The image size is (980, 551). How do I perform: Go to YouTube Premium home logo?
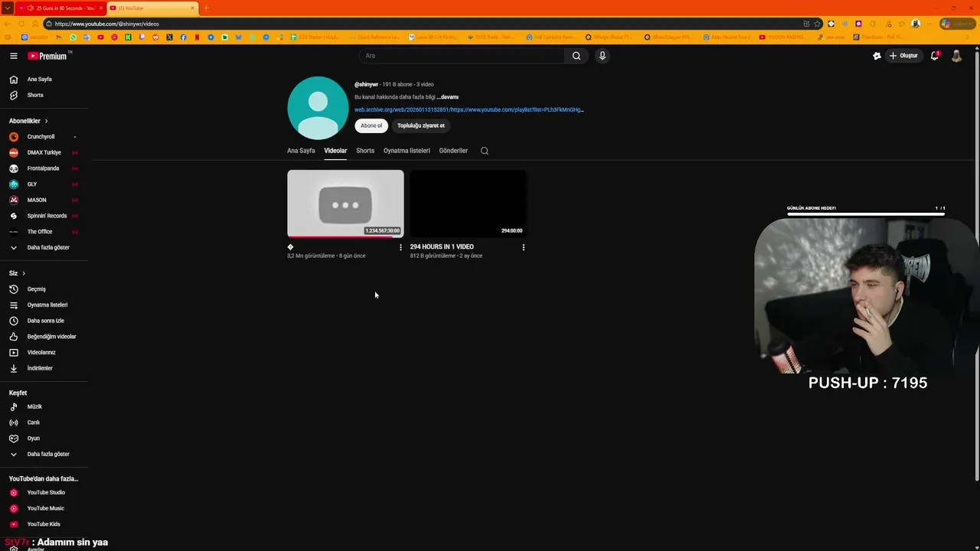(x=47, y=56)
